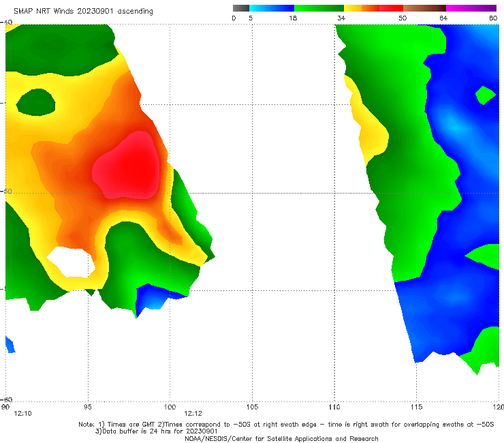Click the color bar label '34'
Viewport: 504px width, 443px height.
(x=341, y=18)
